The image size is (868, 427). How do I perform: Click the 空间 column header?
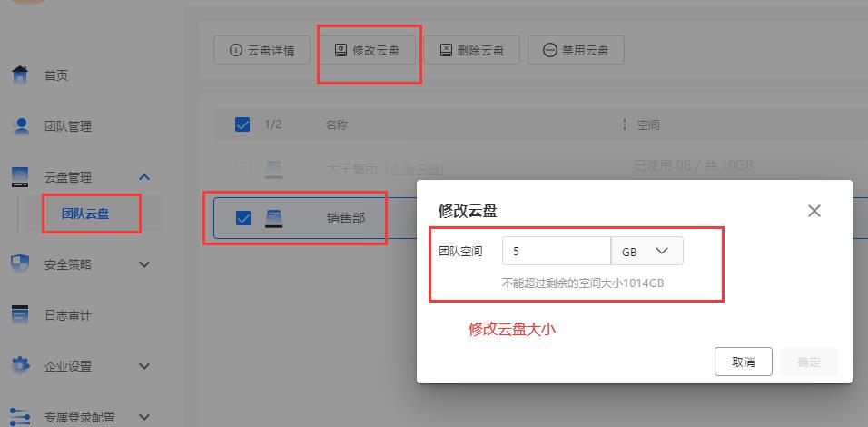pos(647,124)
